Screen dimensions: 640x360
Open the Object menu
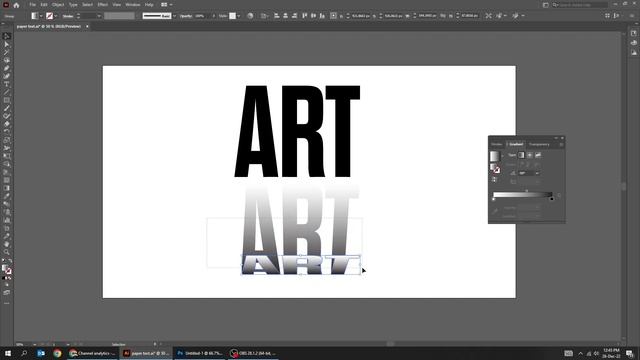[58, 5]
